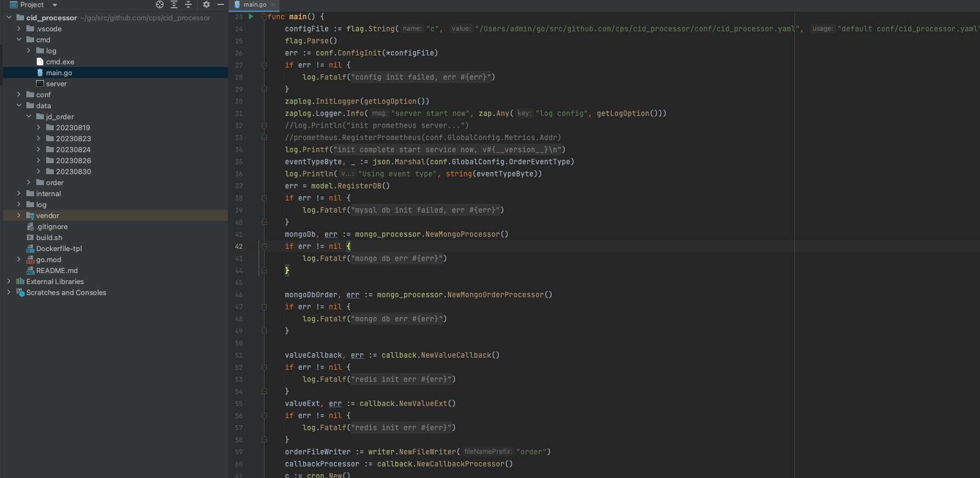The height and width of the screenshot is (478, 980).
Task: Click the conf folder icon
Action: click(x=30, y=95)
